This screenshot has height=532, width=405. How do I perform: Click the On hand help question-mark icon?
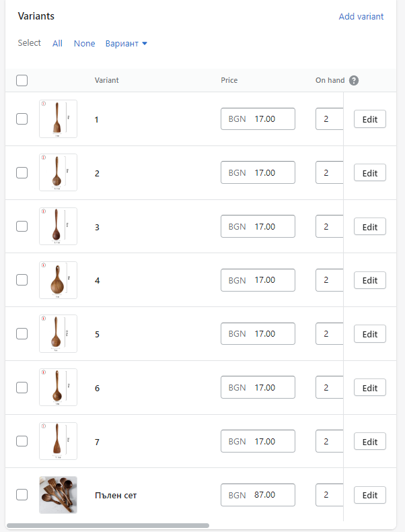354,81
